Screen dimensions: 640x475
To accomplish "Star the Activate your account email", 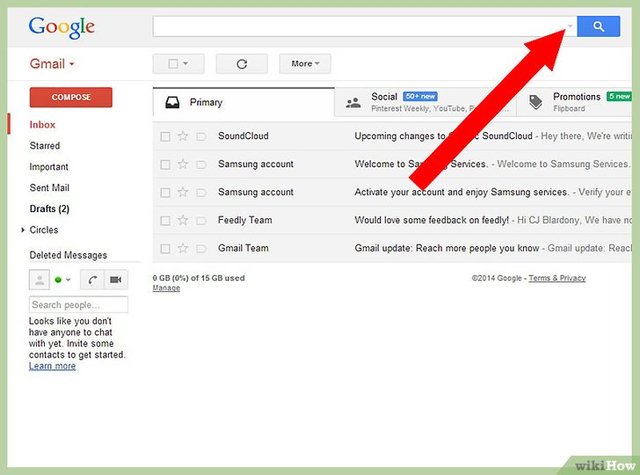I will point(183,192).
